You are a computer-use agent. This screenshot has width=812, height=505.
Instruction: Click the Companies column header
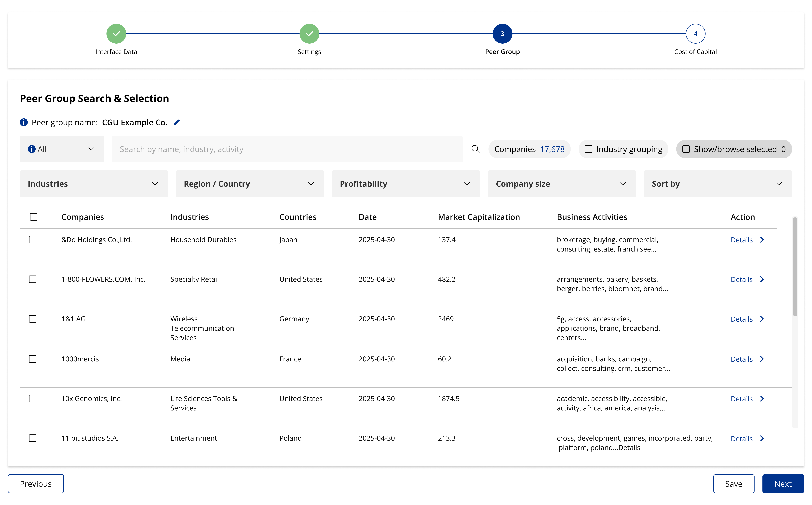pyautogui.click(x=82, y=217)
